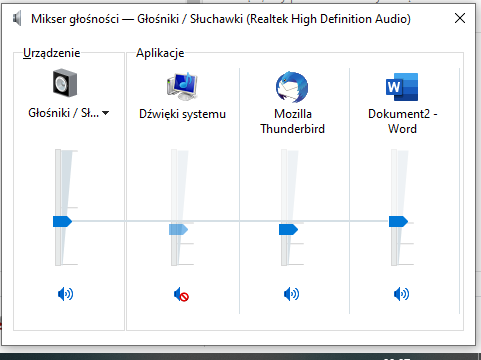
Task: Mute the Głośniki device volume
Action: pyautogui.click(x=65, y=294)
